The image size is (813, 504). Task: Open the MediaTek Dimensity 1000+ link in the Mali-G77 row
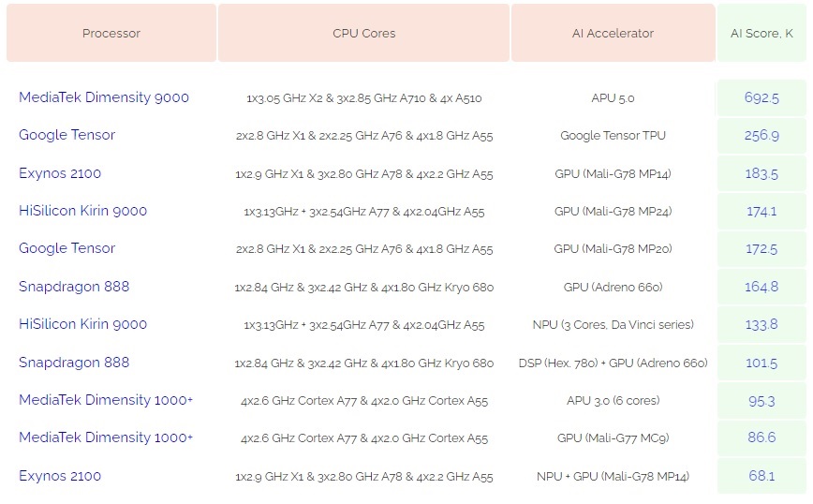(x=106, y=437)
